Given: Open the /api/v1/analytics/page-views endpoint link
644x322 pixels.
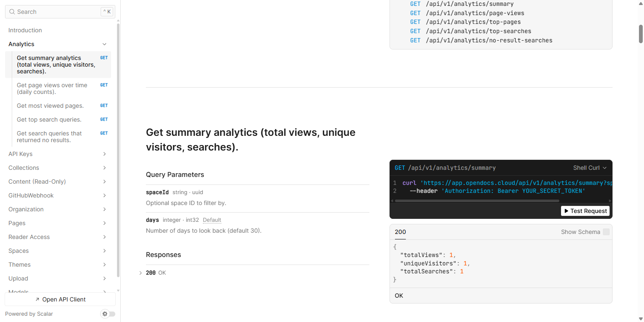Looking at the screenshot, I should (467, 13).
